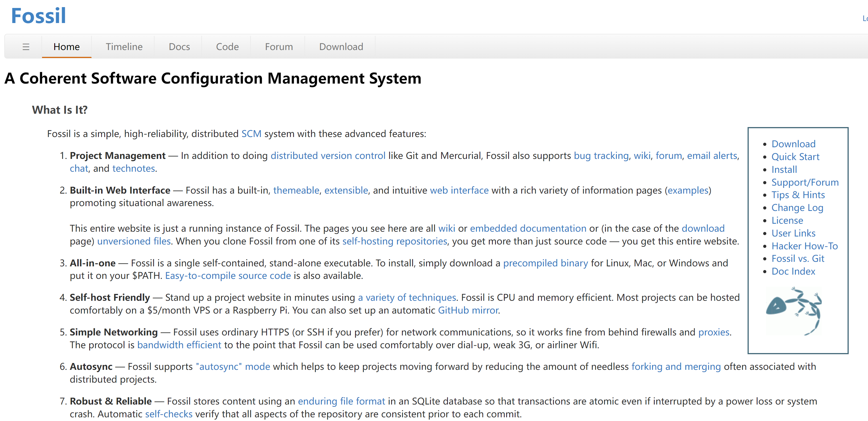
Task: Open forking and merging link
Action: point(676,367)
